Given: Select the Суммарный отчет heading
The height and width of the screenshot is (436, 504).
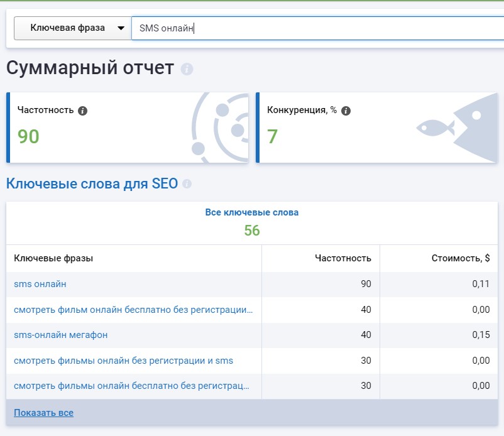Looking at the screenshot, I should pos(90,68).
